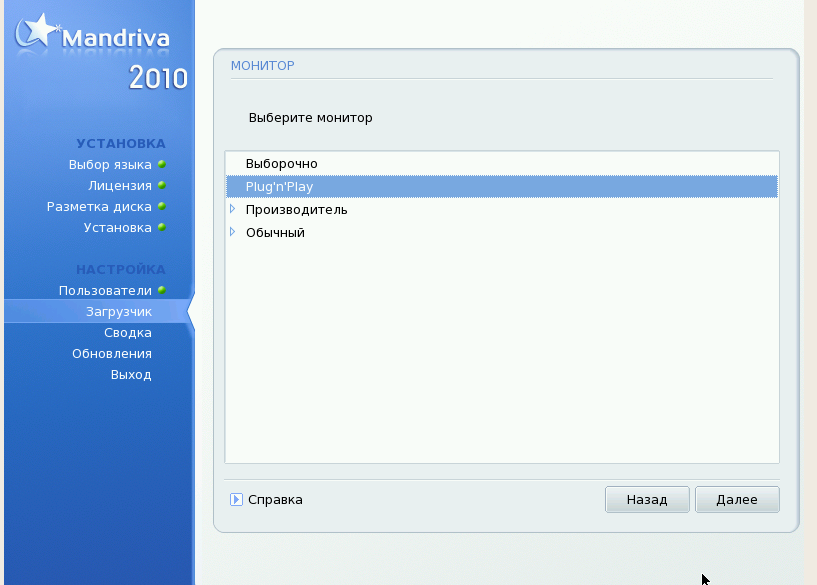Click green dot beside Лицензия
The height and width of the screenshot is (585, 817).
click(x=162, y=185)
